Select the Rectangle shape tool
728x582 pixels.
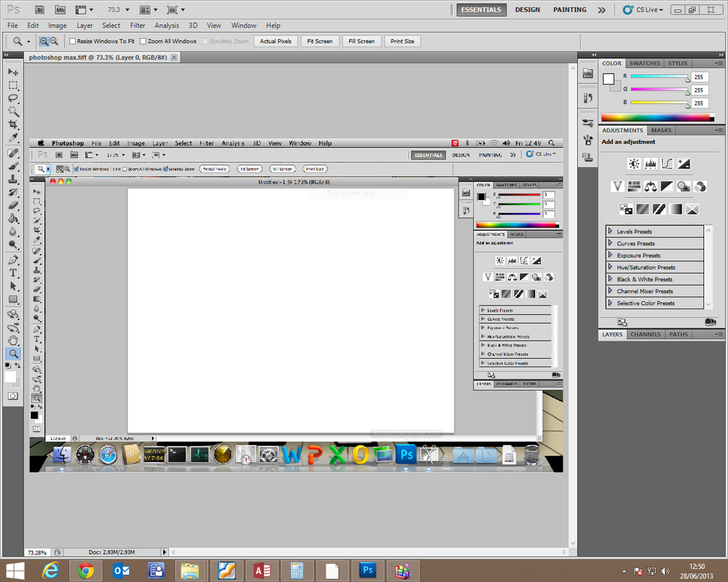[x=13, y=299]
